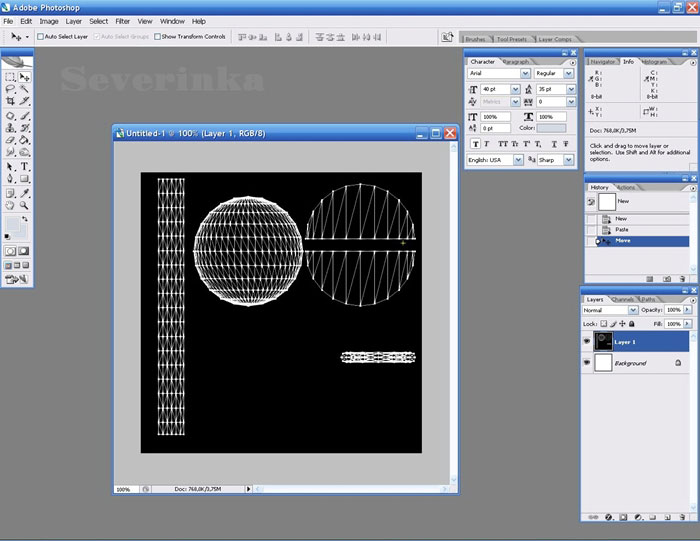
Task: Open the Filter menu
Action: (122, 21)
